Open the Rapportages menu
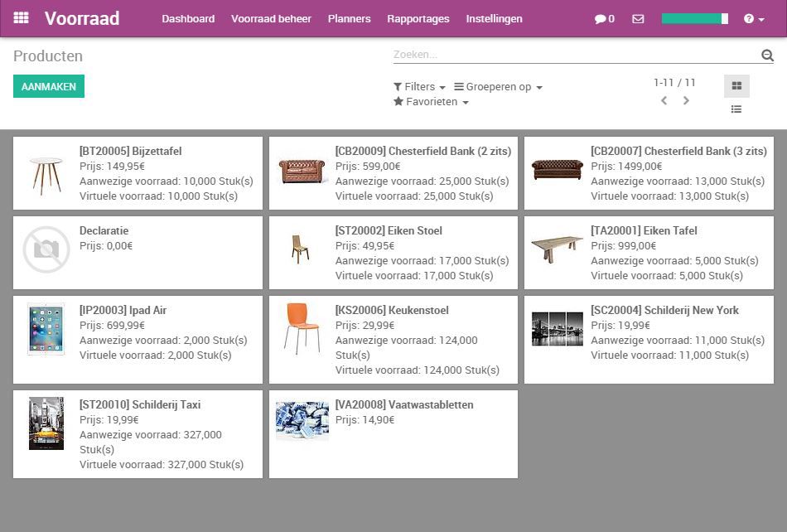This screenshot has width=787, height=532. tap(418, 18)
